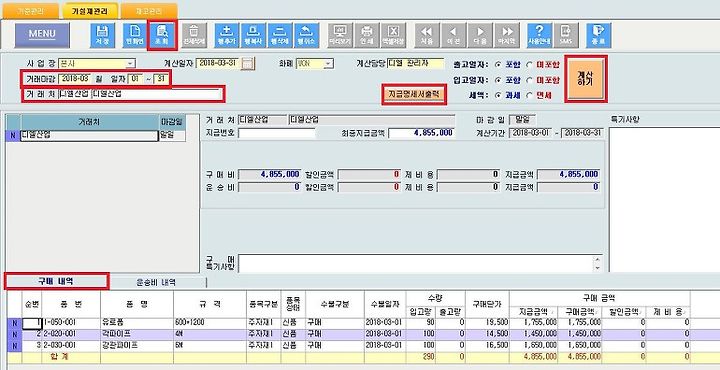Click the gray trash can delete-all icon
The image size is (720, 370).
(194, 35)
